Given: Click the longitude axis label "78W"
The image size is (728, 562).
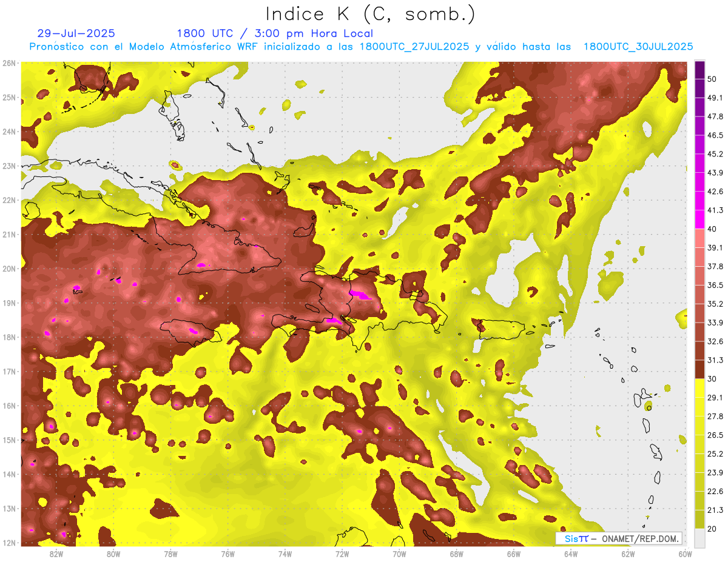Looking at the screenshot, I should point(170,554).
